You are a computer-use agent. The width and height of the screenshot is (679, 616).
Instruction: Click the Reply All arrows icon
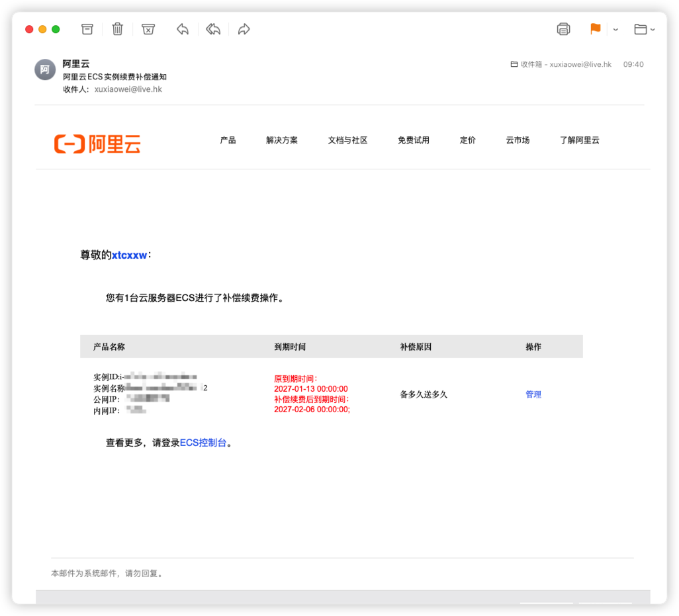pyautogui.click(x=212, y=29)
